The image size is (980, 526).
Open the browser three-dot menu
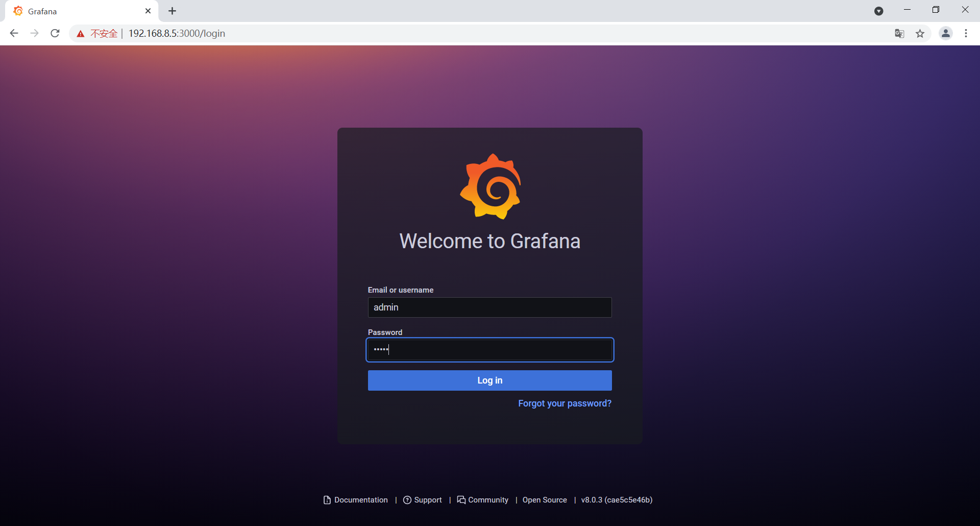[x=966, y=33]
